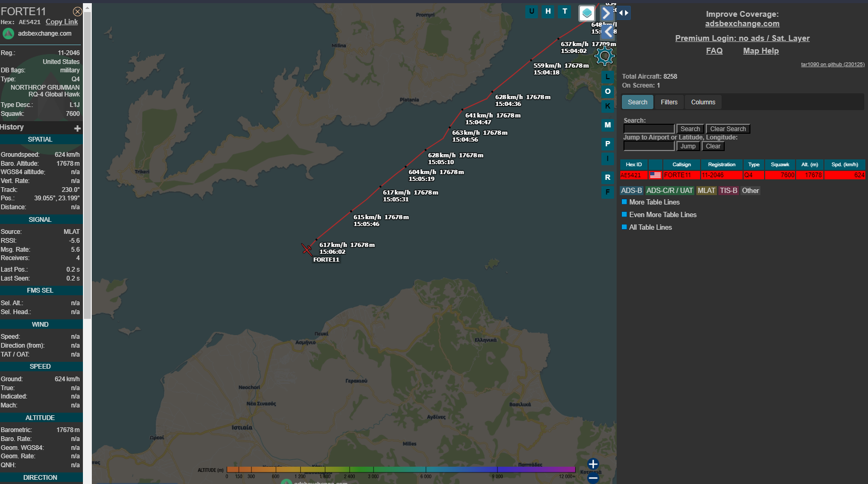The height and width of the screenshot is (484, 868).
Task: Toggle the O map option button
Action: pyautogui.click(x=608, y=91)
